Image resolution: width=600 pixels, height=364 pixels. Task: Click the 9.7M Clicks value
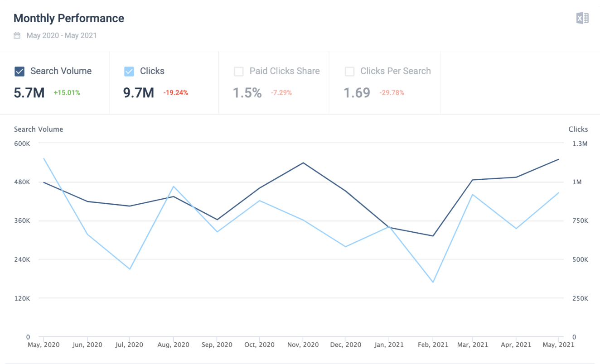[x=138, y=93]
